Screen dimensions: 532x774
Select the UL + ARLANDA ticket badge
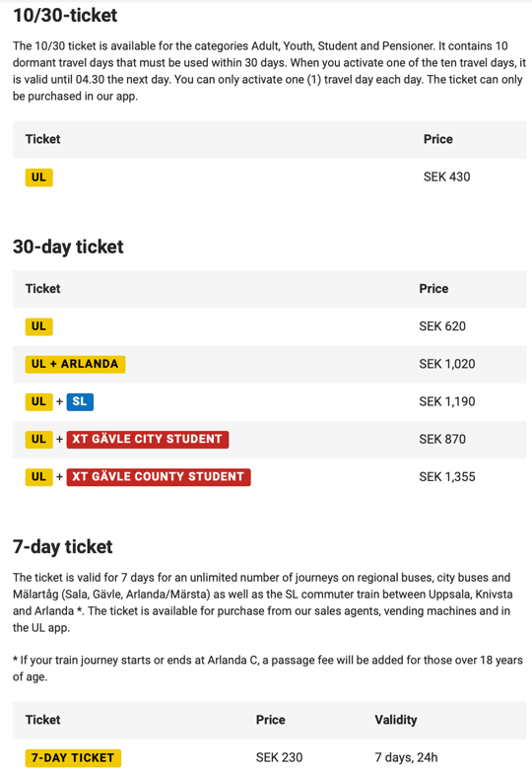[75, 364]
